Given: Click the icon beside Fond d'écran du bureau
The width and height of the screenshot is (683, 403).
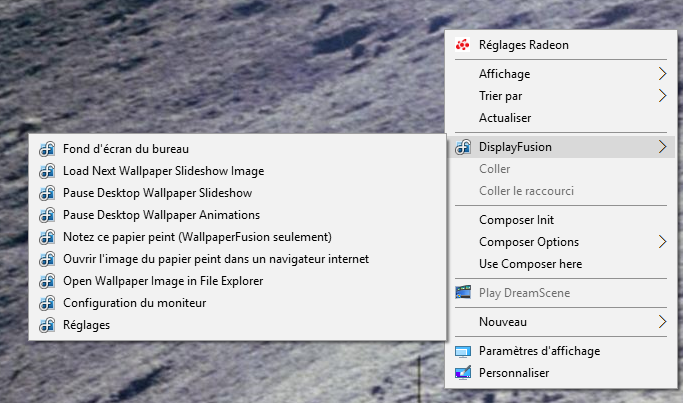Looking at the screenshot, I should 46,149.
